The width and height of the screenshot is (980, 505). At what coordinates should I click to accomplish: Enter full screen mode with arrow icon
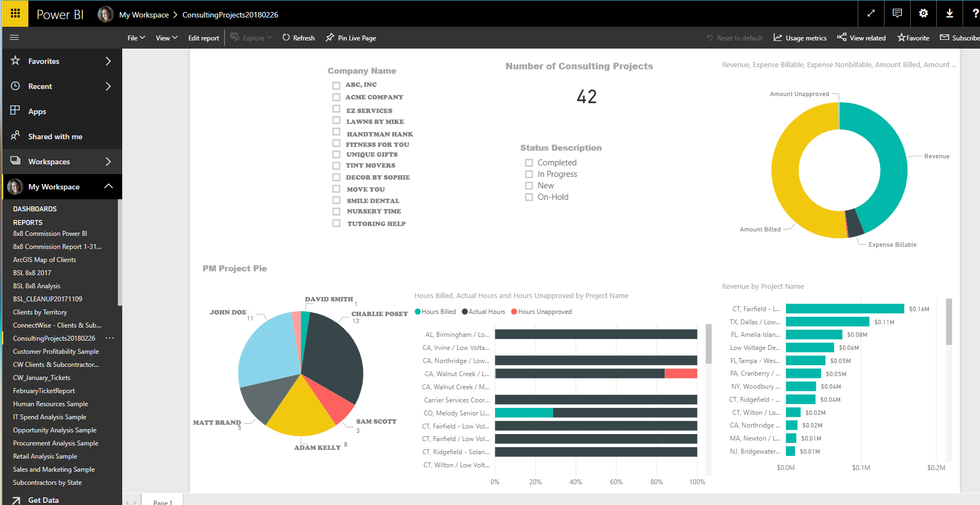871,14
